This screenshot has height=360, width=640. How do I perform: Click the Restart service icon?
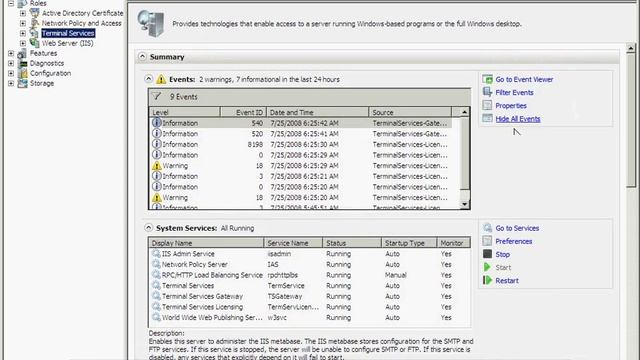coord(487,280)
